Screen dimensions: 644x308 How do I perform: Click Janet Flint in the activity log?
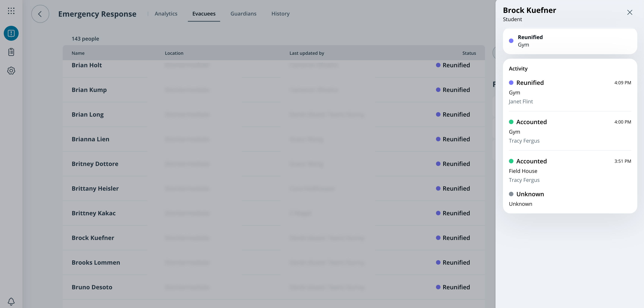tap(521, 102)
